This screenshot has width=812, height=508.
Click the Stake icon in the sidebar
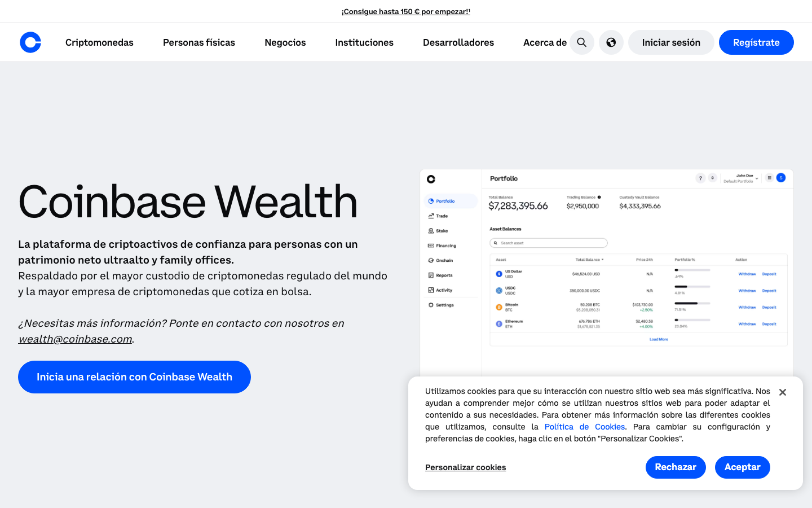point(430,230)
